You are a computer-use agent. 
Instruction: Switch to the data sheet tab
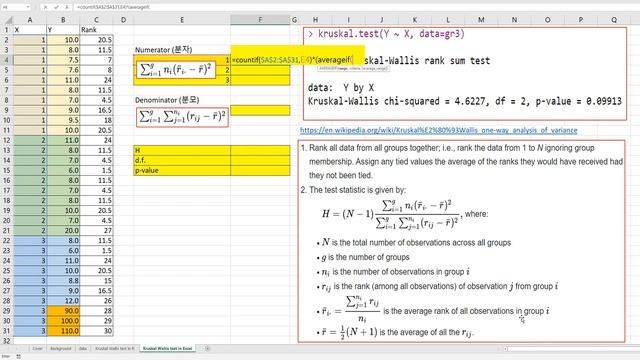(83, 349)
